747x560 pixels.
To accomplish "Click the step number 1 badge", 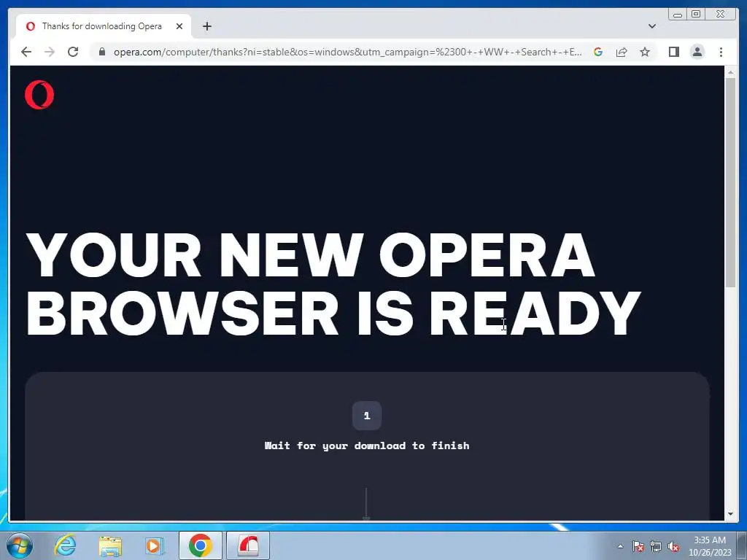I will [367, 416].
